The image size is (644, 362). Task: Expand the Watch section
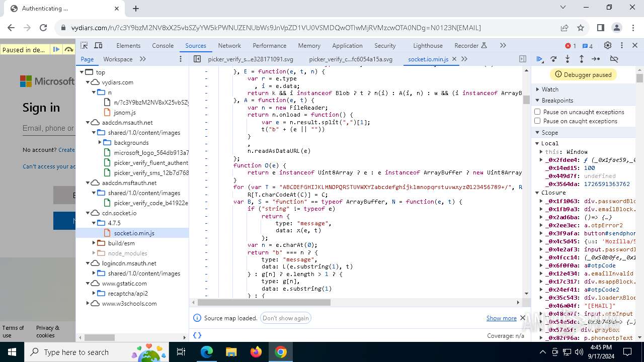click(549, 89)
